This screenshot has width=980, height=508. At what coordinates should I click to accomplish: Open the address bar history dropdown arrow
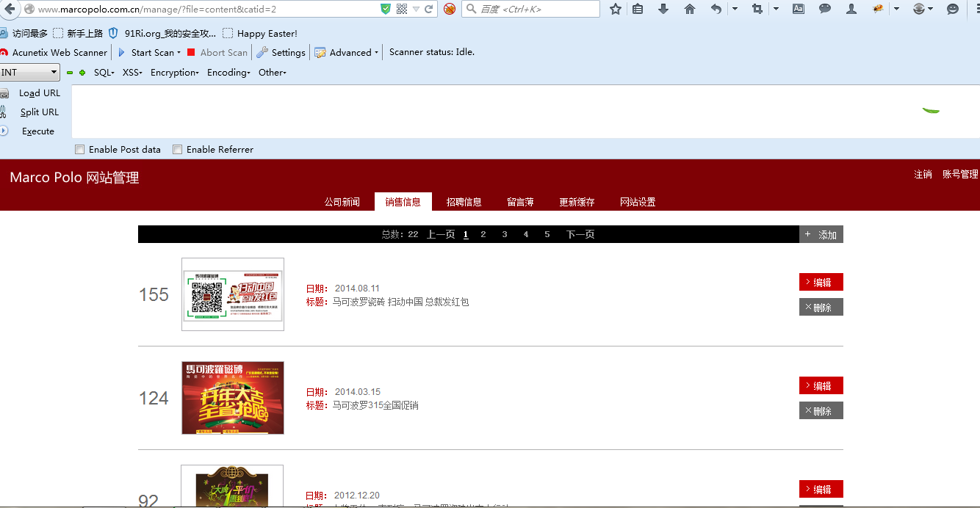point(416,9)
